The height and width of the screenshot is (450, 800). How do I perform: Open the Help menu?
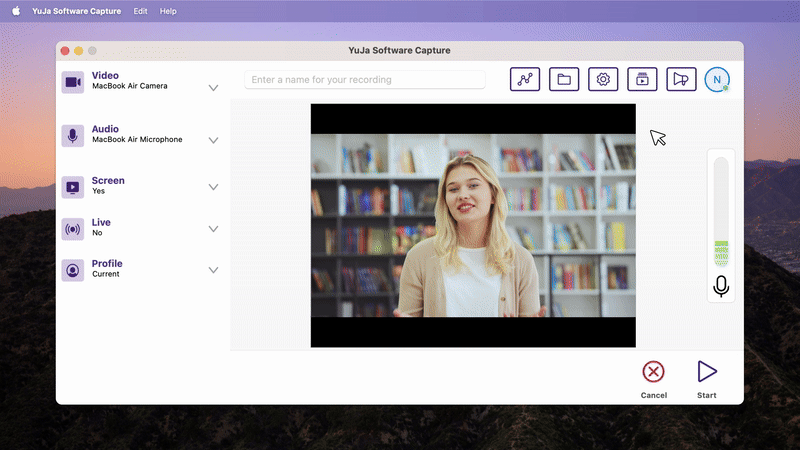168,11
